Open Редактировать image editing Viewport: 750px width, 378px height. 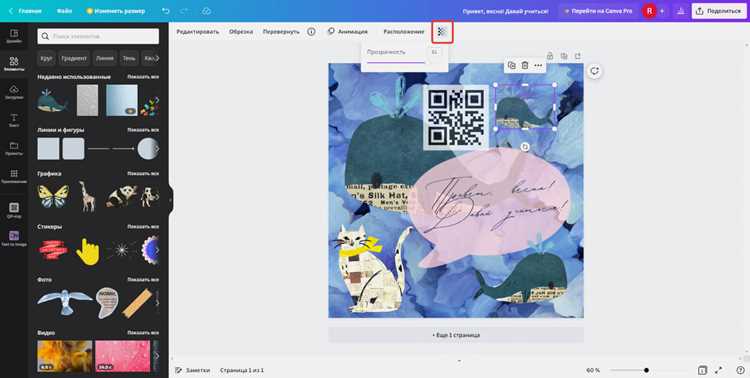198,32
